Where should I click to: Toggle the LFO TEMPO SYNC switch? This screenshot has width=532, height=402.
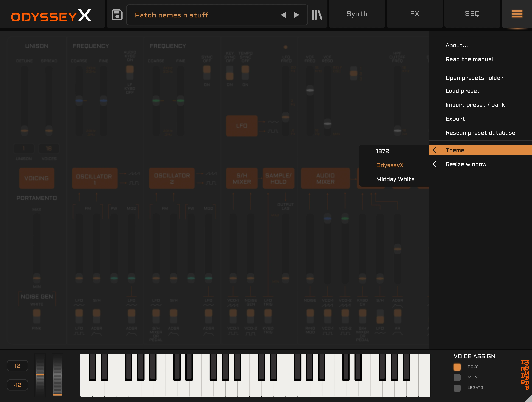(x=245, y=73)
